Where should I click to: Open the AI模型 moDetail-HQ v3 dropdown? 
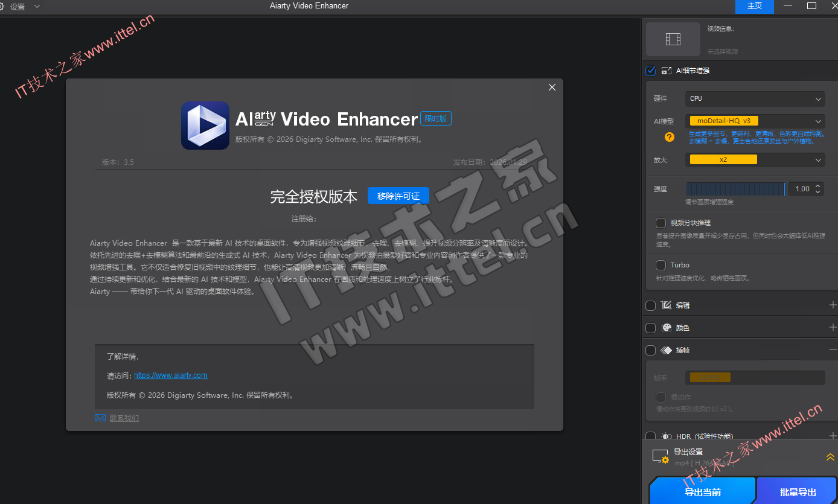[x=755, y=121]
